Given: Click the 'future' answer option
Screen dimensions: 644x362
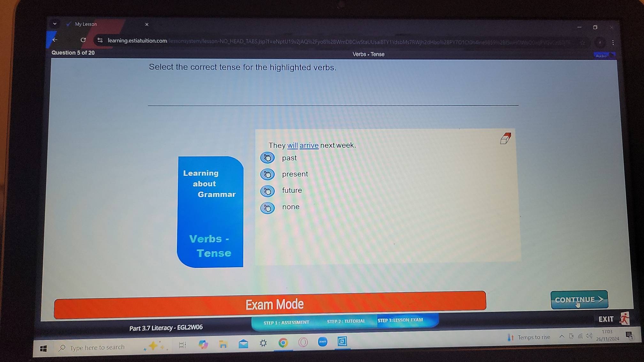Looking at the screenshot, I should coord(267,190).
